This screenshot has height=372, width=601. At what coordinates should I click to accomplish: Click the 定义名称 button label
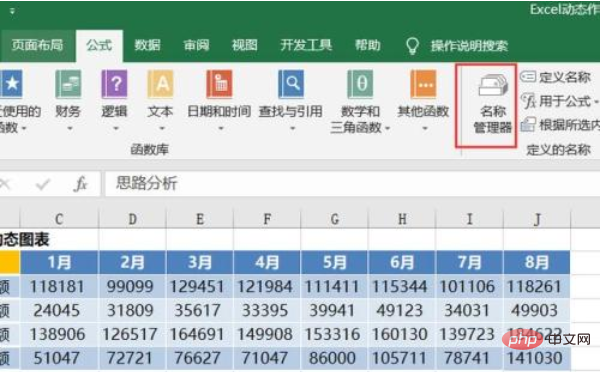click(x=565, y=77)
